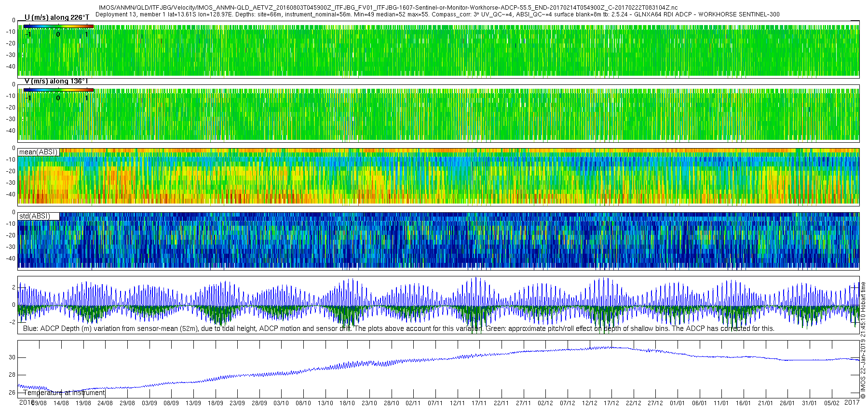Screen dimensions: 868x410
Task: Click the 03/10 date tick label
Action: [x=281, y=403]
